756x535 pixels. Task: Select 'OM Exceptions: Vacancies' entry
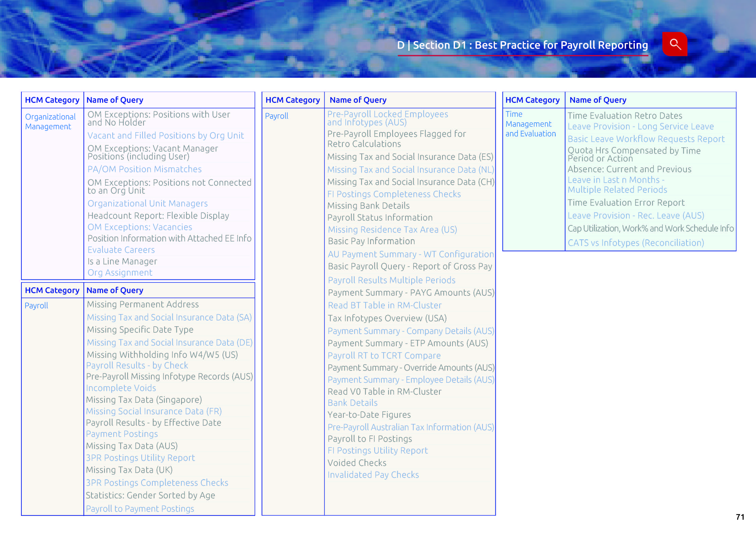pyautogui.click(x=140, y=227)
